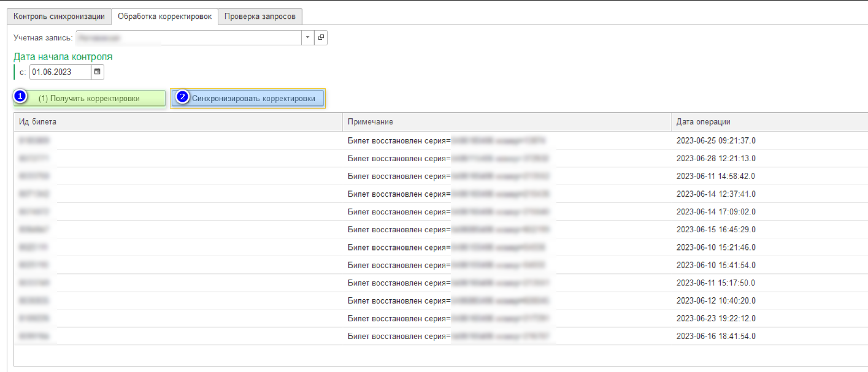Screen dimensions: 868x372
Task: Open the calendar picker for control start date
Action: click(97, 72)
